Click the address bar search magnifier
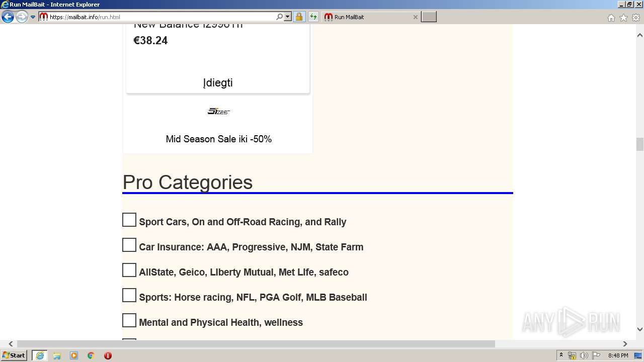644x362 pixels. (280, 17)
